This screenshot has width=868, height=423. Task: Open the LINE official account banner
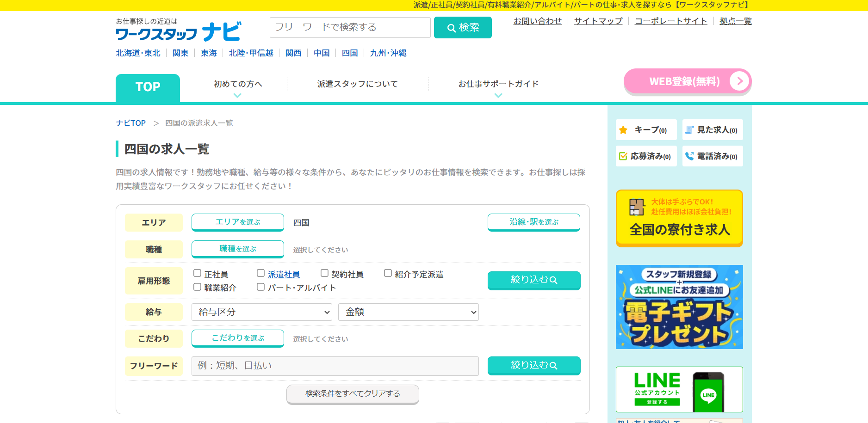tap(679, 389)
